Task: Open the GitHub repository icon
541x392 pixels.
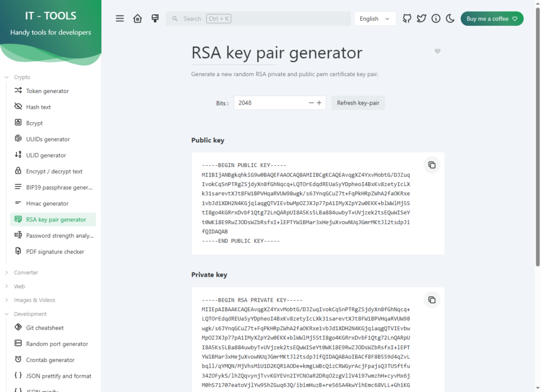Action: 407,18
